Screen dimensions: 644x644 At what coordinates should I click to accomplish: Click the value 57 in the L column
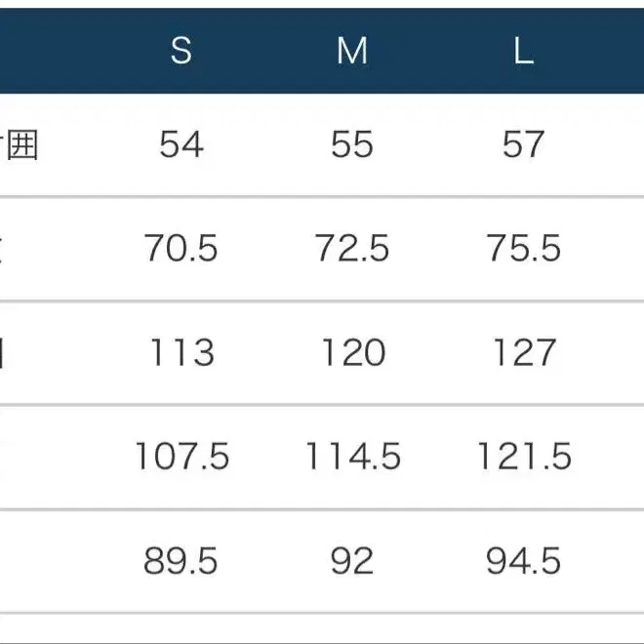click(x=524, y=144)
